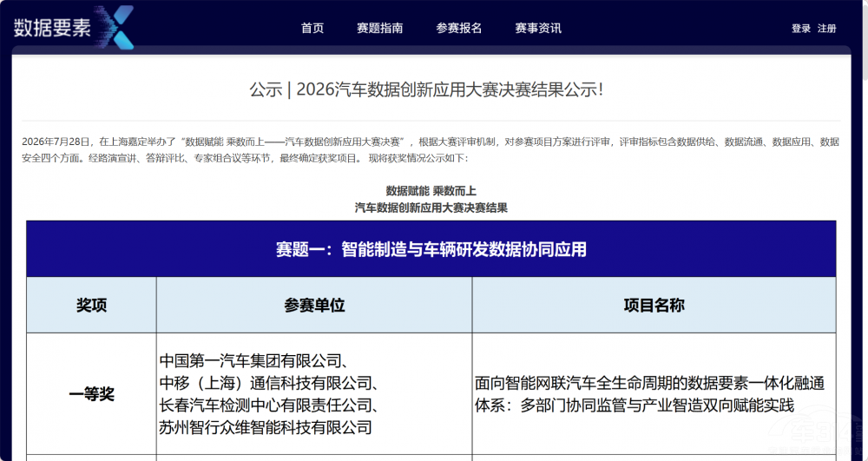Select the 汽车数据创新应用大赛决赛结果 heading
Viewport: 868px width, 461px height.
coord(431,208)
